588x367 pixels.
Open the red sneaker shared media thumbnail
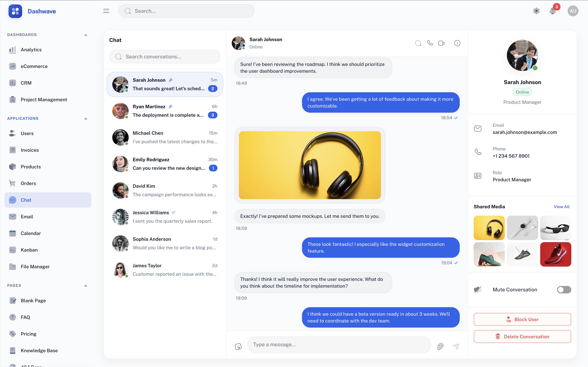point(556,254)
